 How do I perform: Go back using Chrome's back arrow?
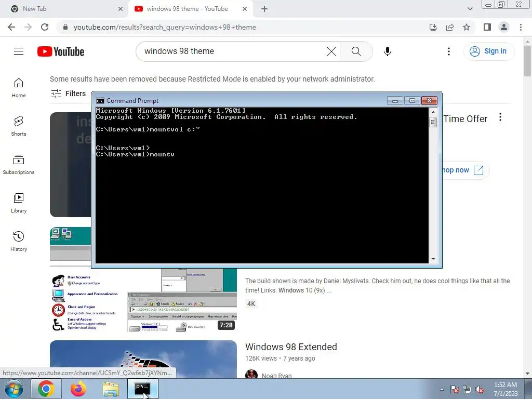(x=11, y=27)
